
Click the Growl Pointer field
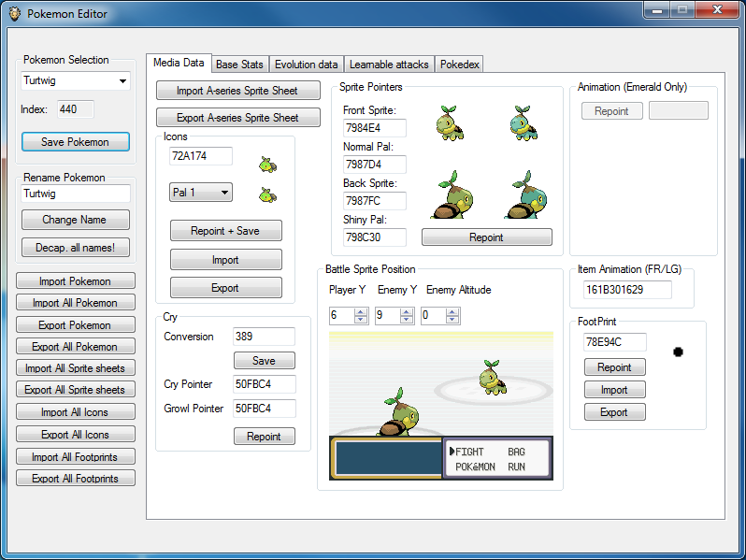tap(264, 409)
